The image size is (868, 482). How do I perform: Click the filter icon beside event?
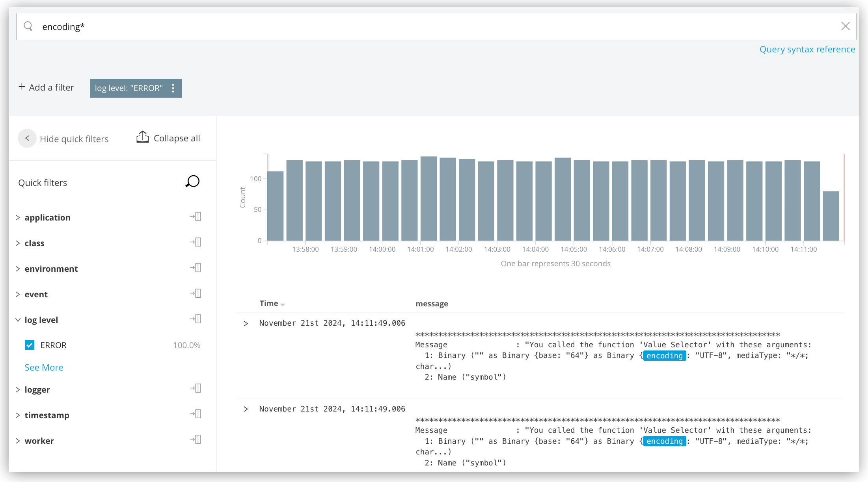[196, 293]
